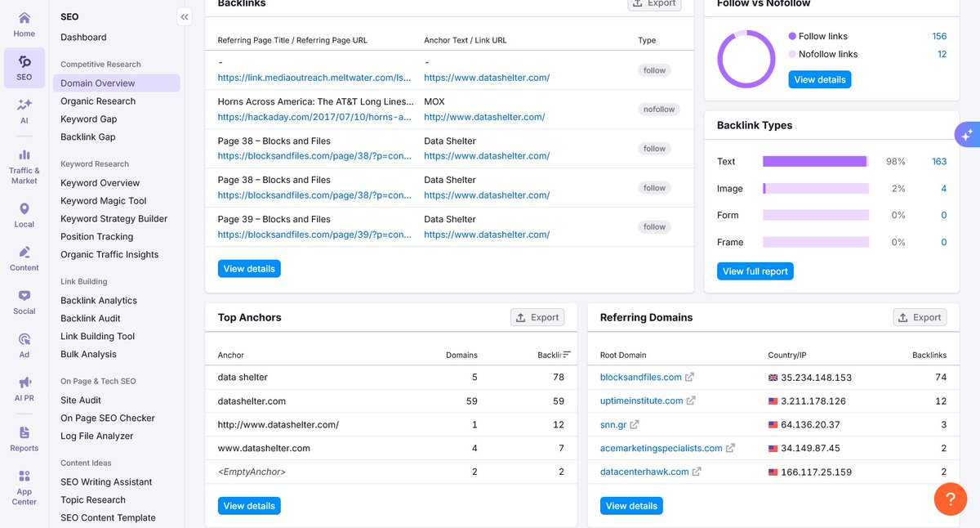Image resolution: width=980 pixels, height=528 pixels.
Task: Click http://www.datashelter.com/ MOX anchor link
Action: point(484,117)
